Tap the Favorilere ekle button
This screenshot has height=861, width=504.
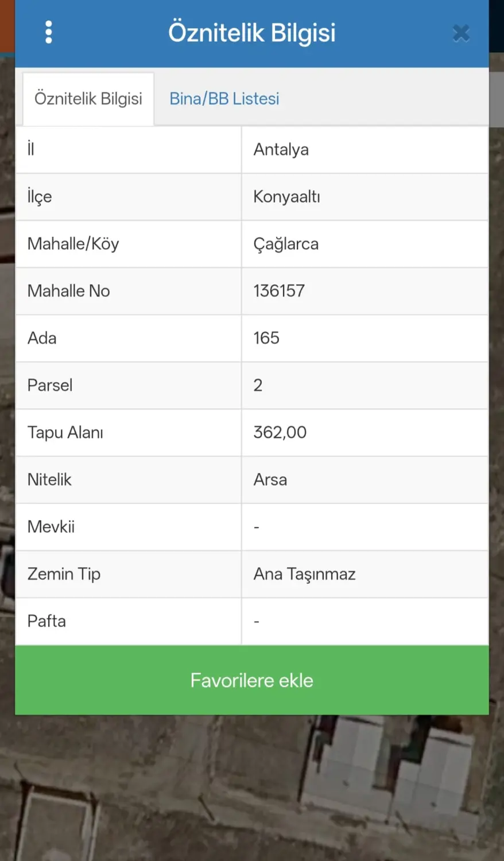[252, 680]
